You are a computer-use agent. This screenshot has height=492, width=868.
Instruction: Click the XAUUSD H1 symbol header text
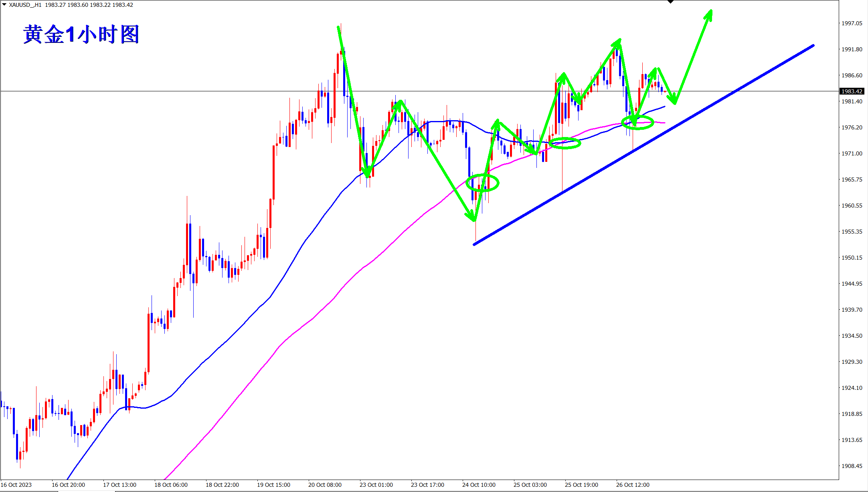[x=25, y=5]
